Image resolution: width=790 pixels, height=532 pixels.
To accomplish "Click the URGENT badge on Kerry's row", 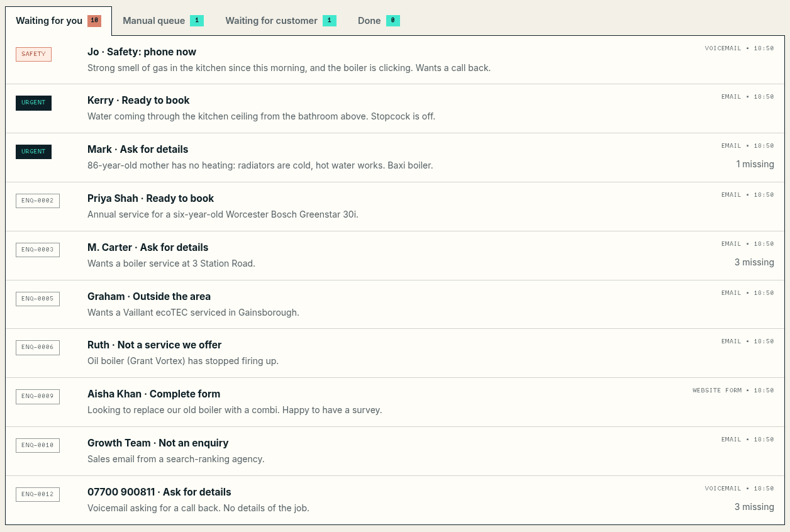I will [33, 103].
